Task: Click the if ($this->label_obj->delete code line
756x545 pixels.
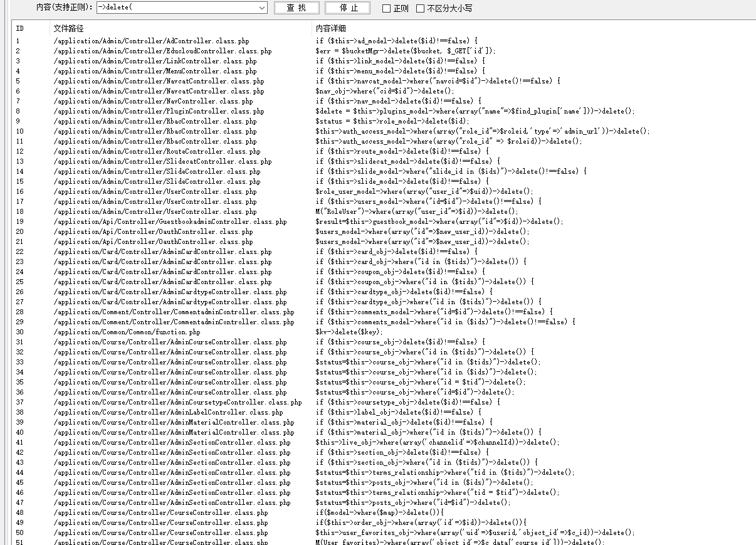Action: click(x=398, y=412)
